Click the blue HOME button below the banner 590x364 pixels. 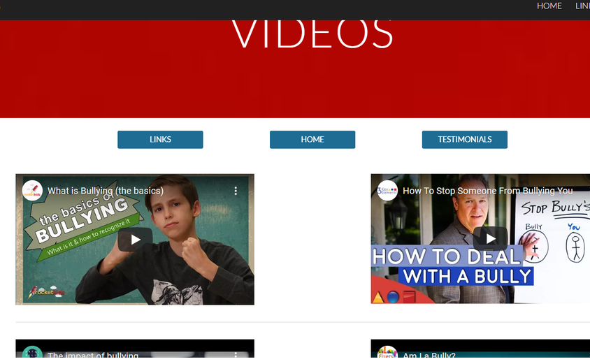(x=312, y=140)
